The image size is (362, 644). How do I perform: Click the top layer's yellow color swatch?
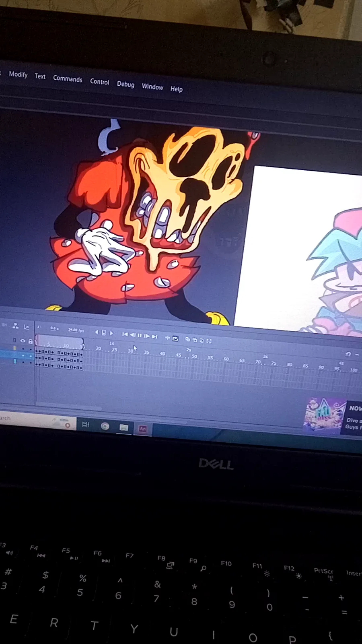tap(14, 348)
